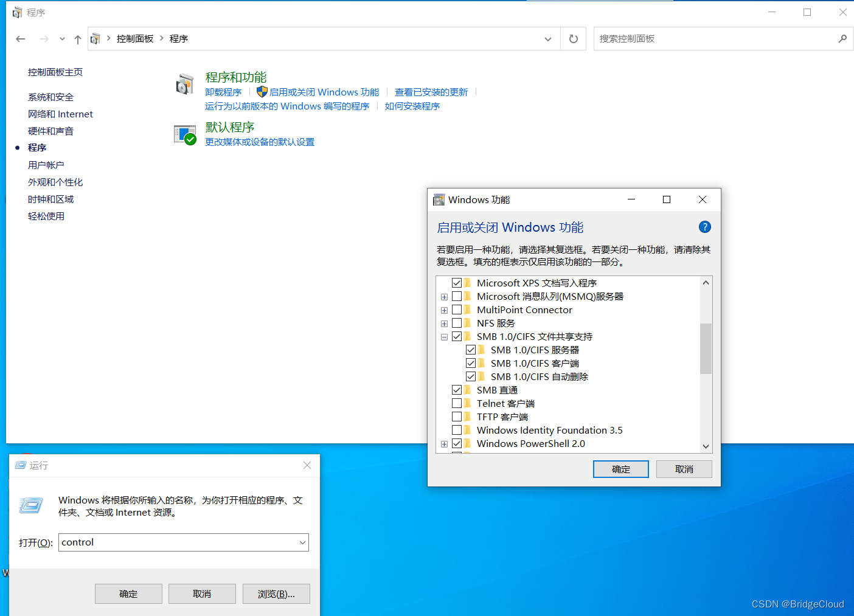Click the 程序和功能 icon
This screenshot has width=854, height=616.
pyautogui.click(x=185, y=85)
